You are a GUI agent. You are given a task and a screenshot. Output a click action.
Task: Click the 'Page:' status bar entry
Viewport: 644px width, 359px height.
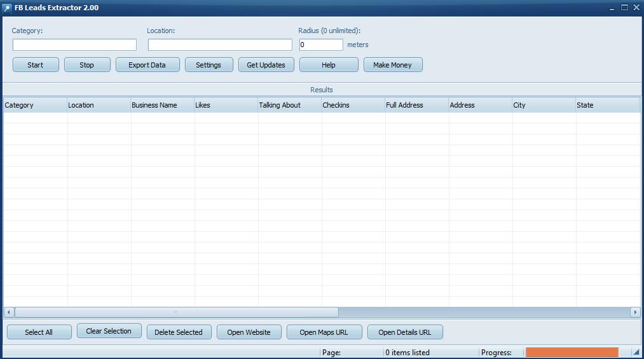pyautogui.click(x=331, y=353)
